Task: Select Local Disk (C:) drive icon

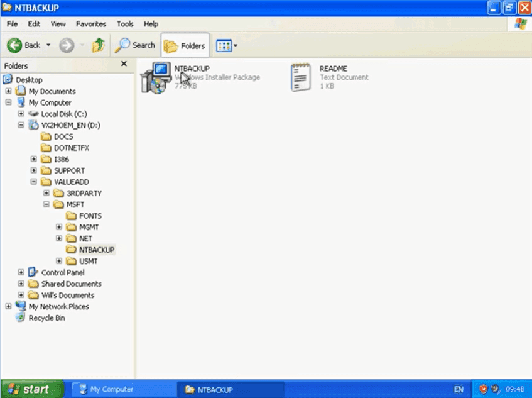Action: (33, 113)
